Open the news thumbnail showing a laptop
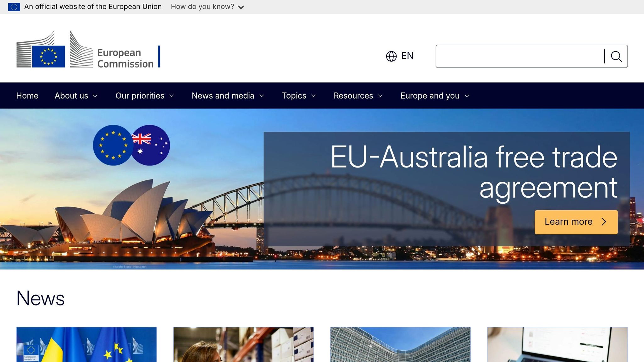This screenshot has width=644, height=362. click(557, 344)
